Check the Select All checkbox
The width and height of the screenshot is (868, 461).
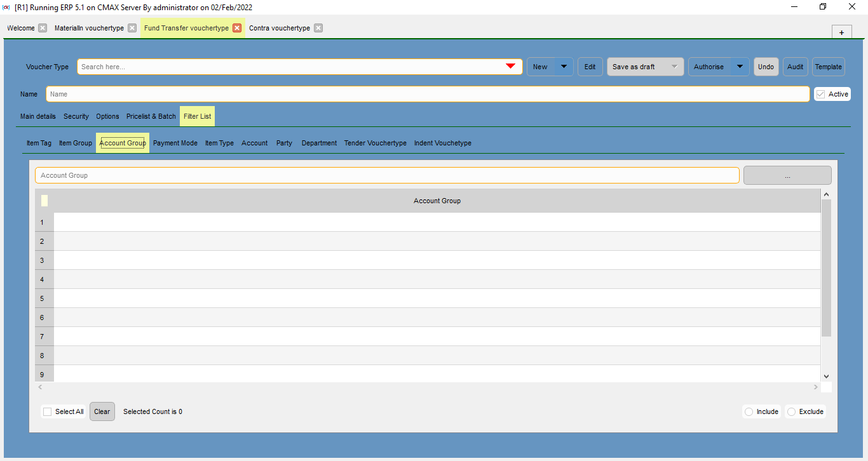48,411
